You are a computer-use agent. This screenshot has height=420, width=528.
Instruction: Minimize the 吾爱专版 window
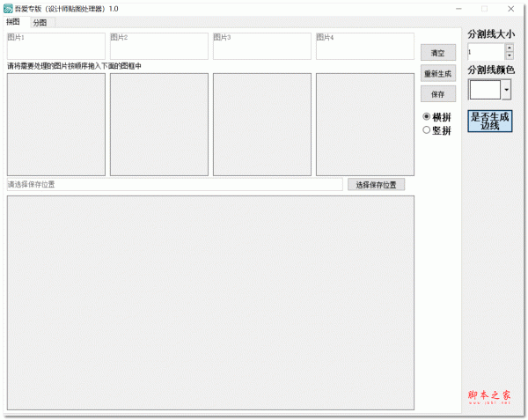point(458,9)
